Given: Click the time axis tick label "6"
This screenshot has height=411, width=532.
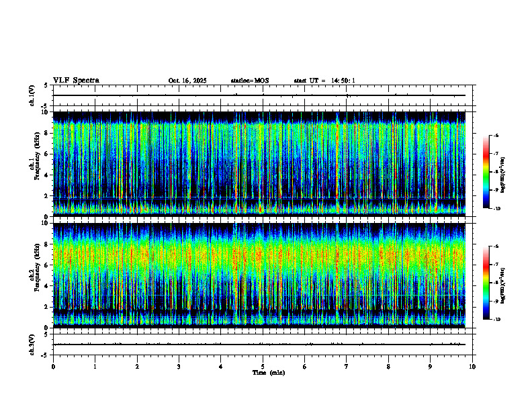Looking at the screenshot, I should [305, 367].
